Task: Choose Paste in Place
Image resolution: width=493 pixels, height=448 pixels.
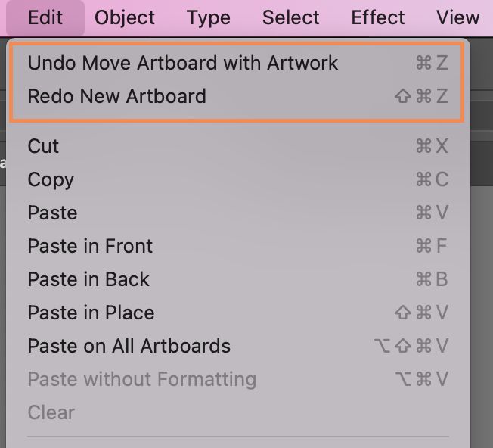Action: coord(91,313)
